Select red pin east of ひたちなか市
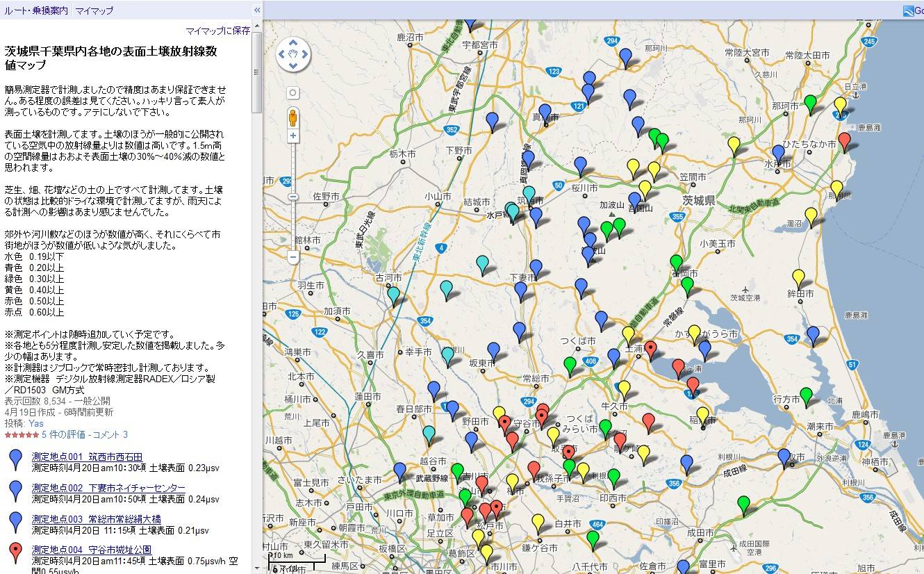Screen dimensions: 924x574 tap(844, 142)
